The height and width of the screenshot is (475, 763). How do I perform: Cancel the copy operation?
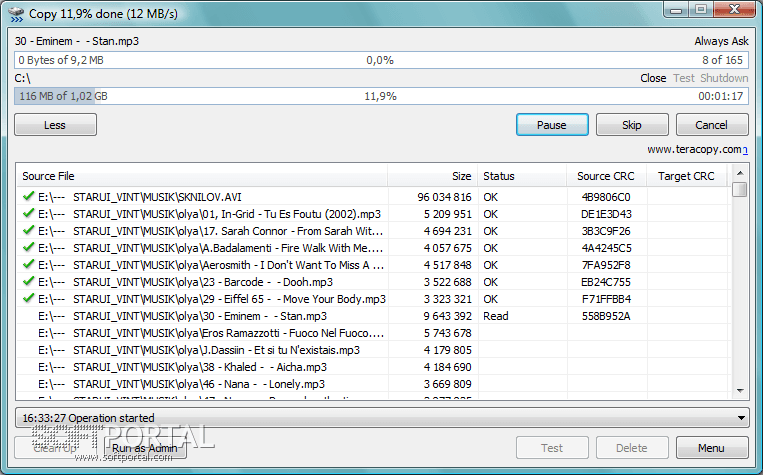tap(711, 125)
